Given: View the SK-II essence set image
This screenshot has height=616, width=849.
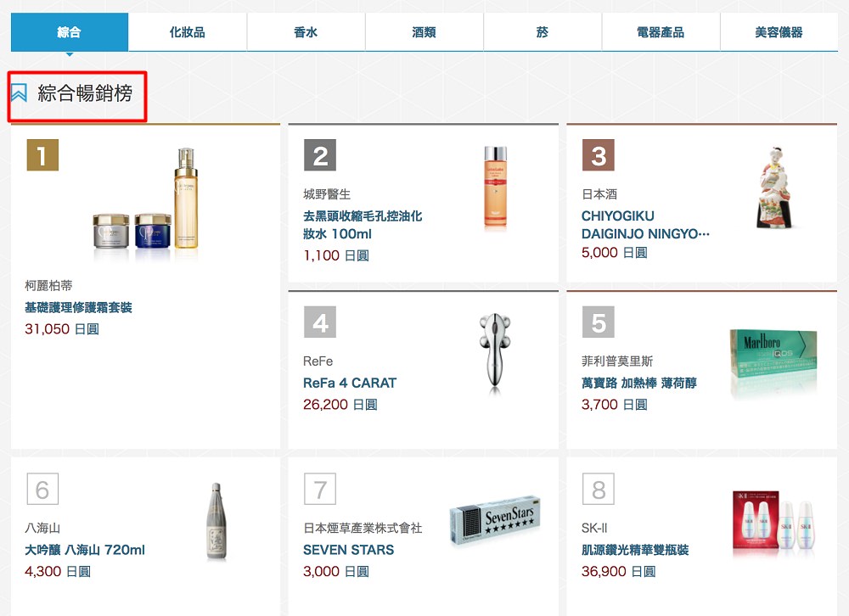Looking at the screenshot, I should pyautogui.click(x=774, y=522).
